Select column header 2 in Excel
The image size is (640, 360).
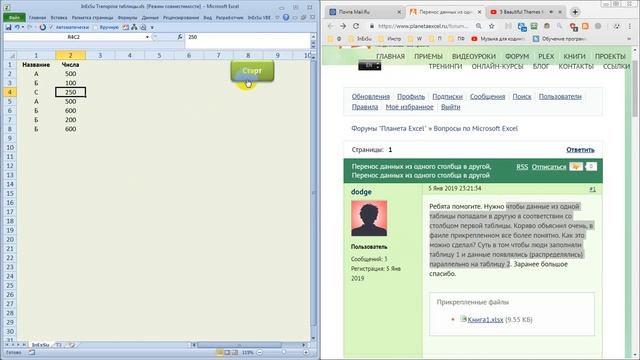70,55
